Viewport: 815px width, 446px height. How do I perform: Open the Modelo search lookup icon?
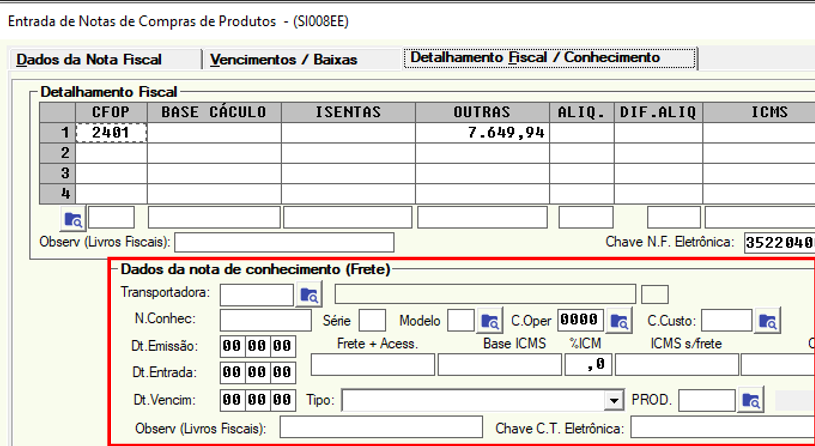[x=489, y=321]
